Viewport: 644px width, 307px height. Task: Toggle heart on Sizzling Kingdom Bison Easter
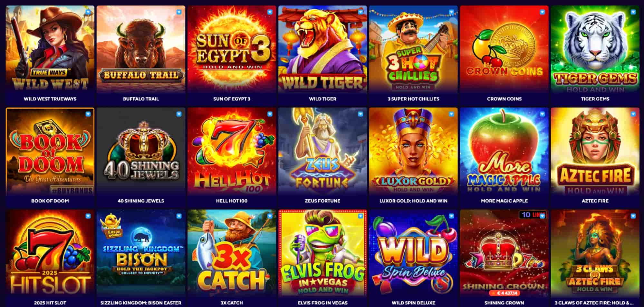179,216
